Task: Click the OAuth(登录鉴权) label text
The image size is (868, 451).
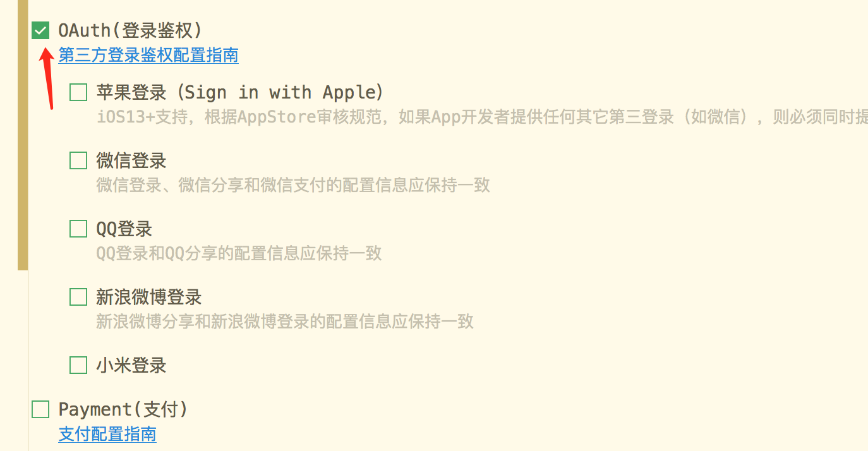Action: pos(130,30)
